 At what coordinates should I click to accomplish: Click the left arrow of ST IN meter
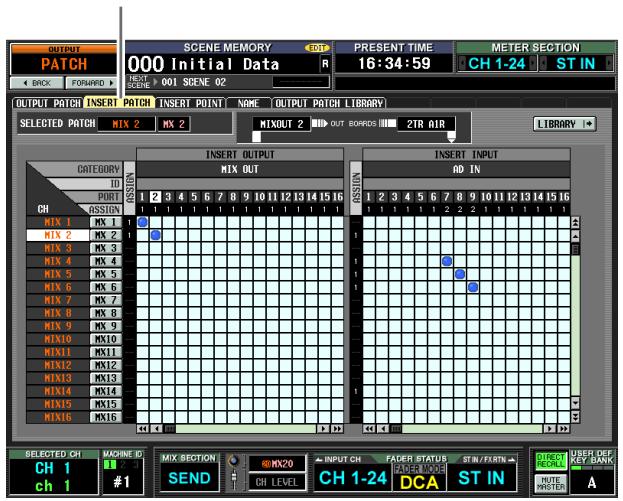point(543,63)
